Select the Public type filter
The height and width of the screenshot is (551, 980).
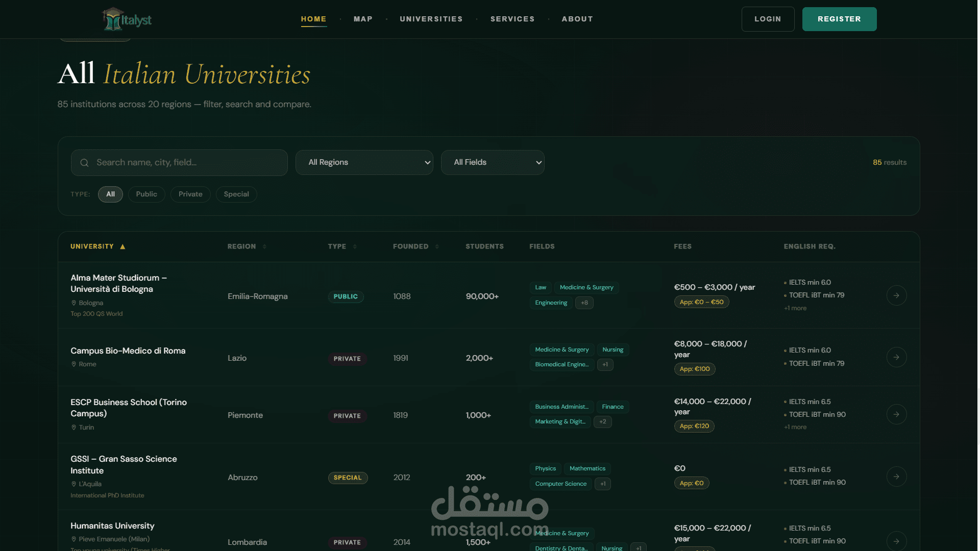146,194
